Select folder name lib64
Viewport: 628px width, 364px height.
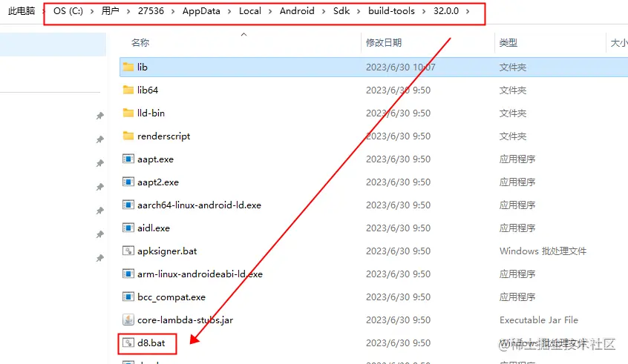[x=148, y=90]
